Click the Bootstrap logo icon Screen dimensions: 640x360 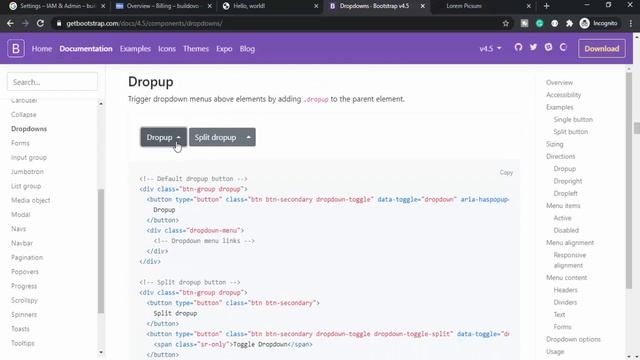click(16, 49)
